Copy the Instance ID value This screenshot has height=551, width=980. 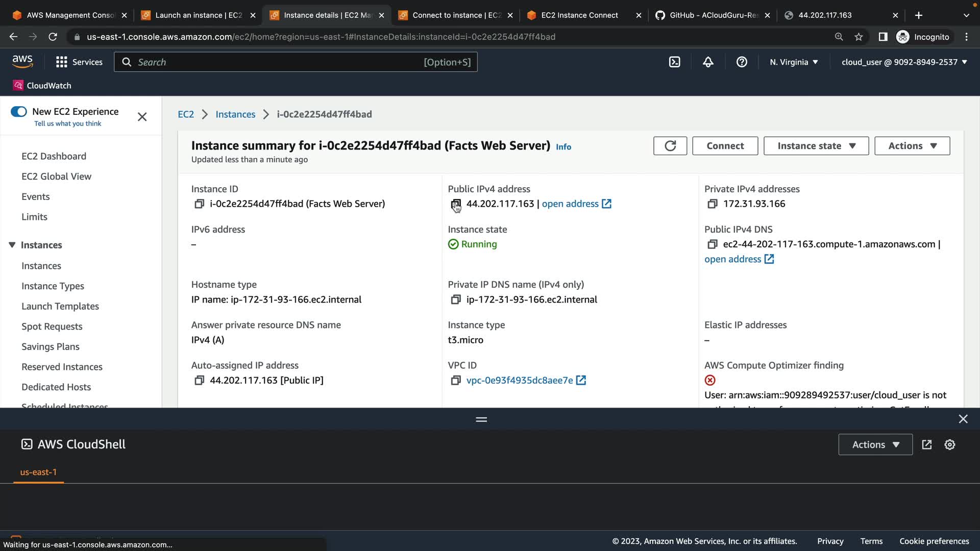[199, 204]
